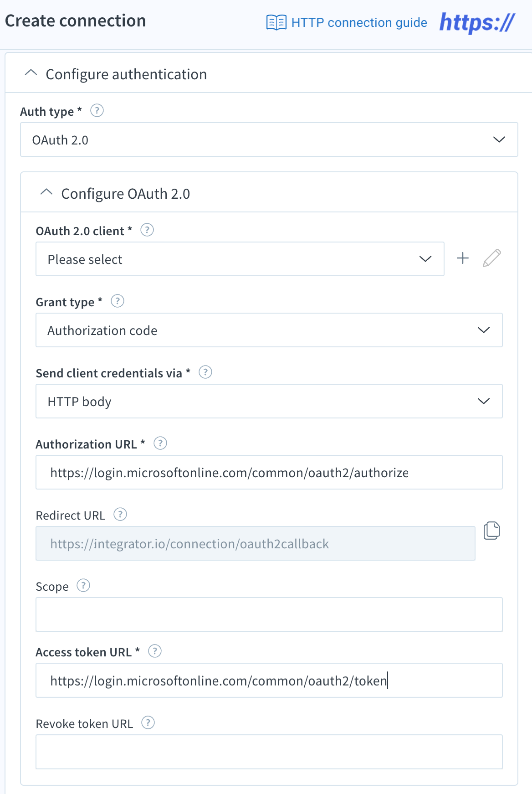Click the Access token URL input field
Image resolution: width=532 pixels, height=794 pixels.
pos(269,680)
